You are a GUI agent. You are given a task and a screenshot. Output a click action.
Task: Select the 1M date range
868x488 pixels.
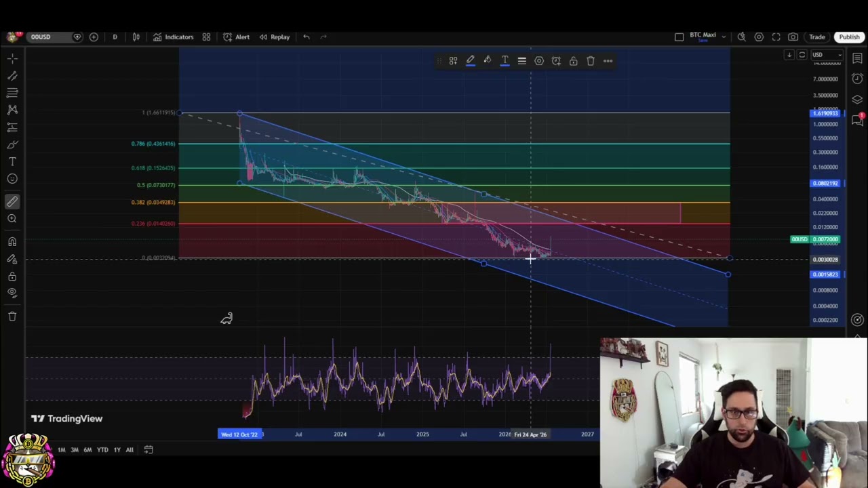pos(61,449)
